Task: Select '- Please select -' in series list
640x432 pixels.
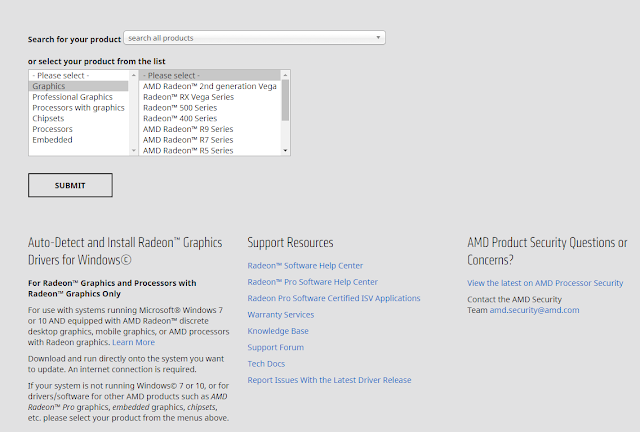Action: 210,76
